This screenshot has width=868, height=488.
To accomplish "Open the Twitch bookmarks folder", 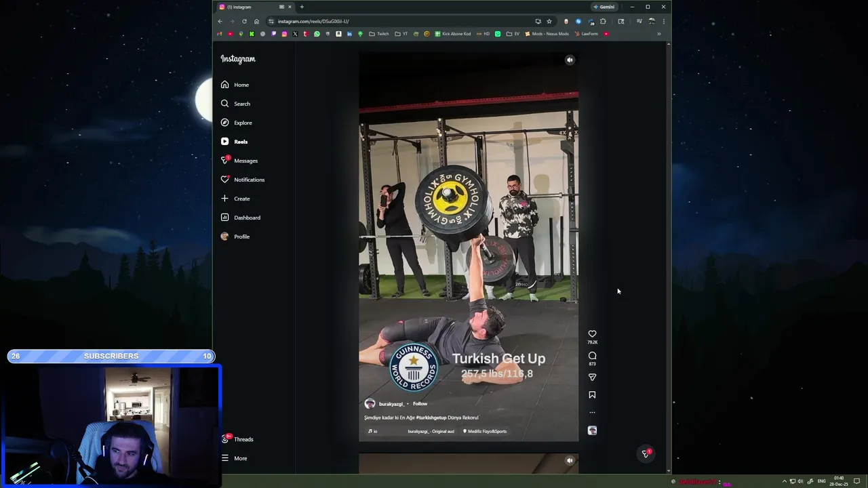I will (x=378, y=34).
